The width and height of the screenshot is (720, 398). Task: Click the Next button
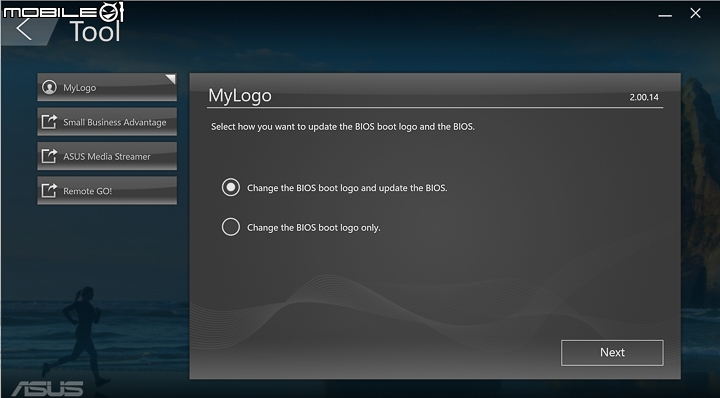[x=612, y=353]
